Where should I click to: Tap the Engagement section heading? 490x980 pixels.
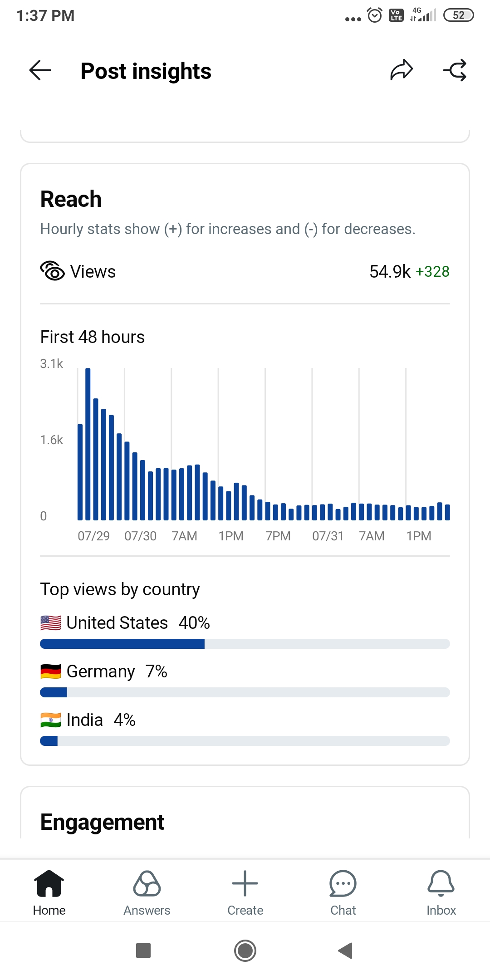(x=103, y=822)
